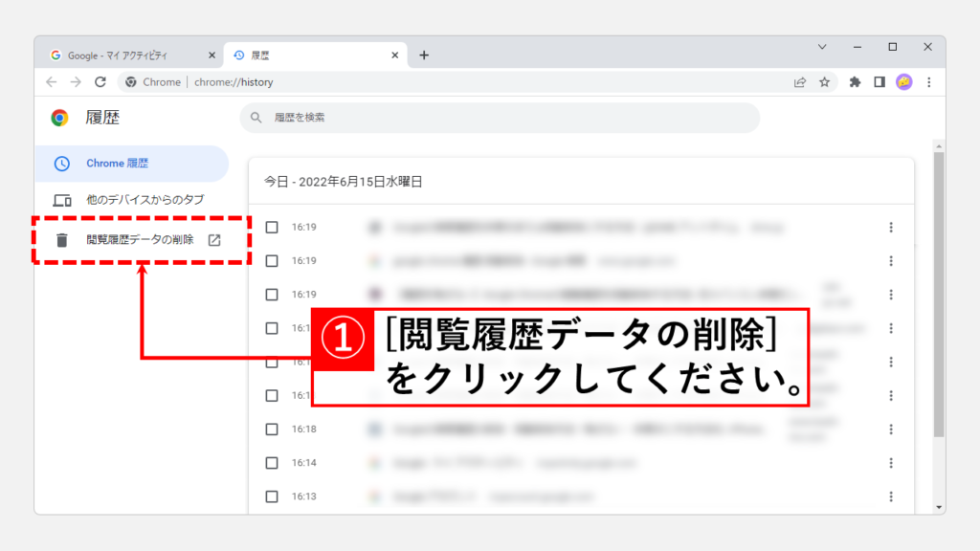
Task: Click trash icon for 閲覧履歴データの削除
Action: tap(62, 240)
